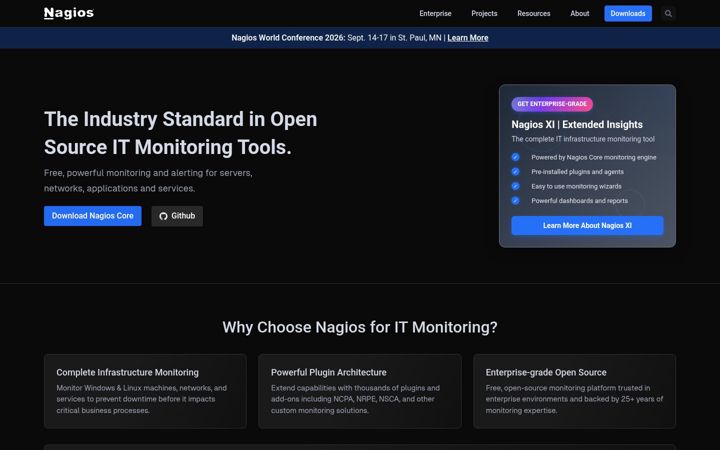Select the Nagios XI | Extended Insights heading

point(577,124)
